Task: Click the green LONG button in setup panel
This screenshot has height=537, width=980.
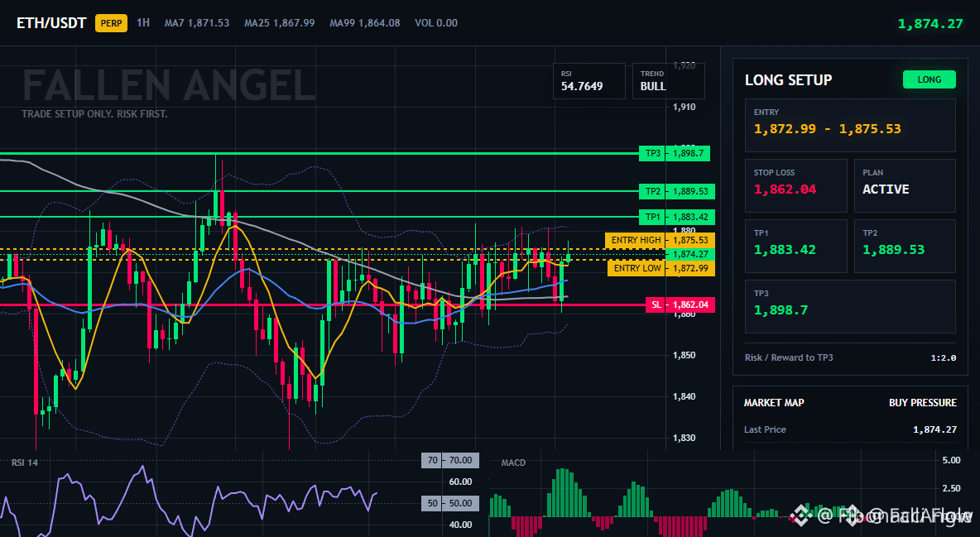Action: [930, 79]
